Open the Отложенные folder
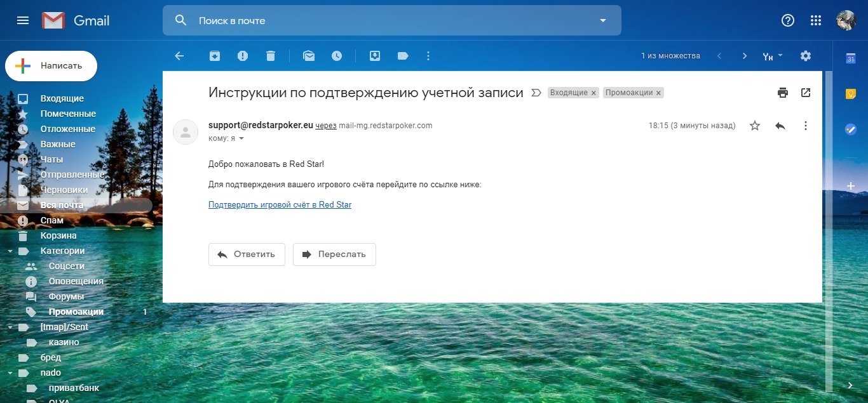This screenshot has width=868, height=403. click(68, 129)
